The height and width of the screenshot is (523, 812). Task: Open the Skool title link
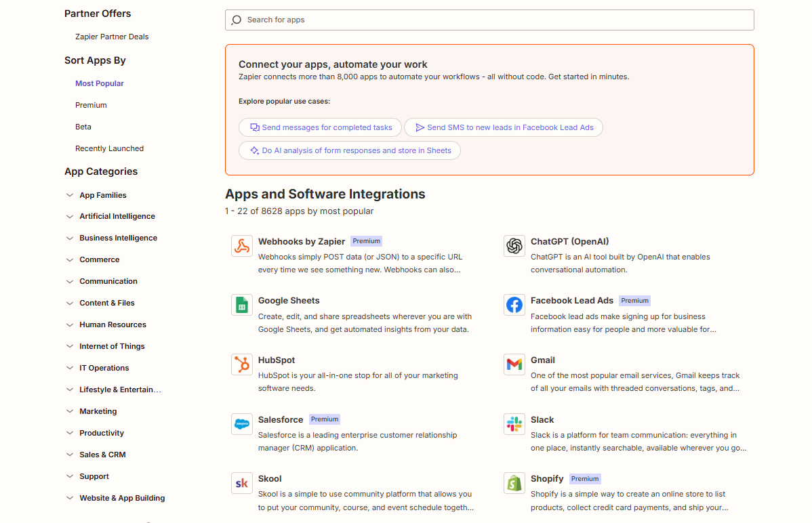tap(270, 478)
